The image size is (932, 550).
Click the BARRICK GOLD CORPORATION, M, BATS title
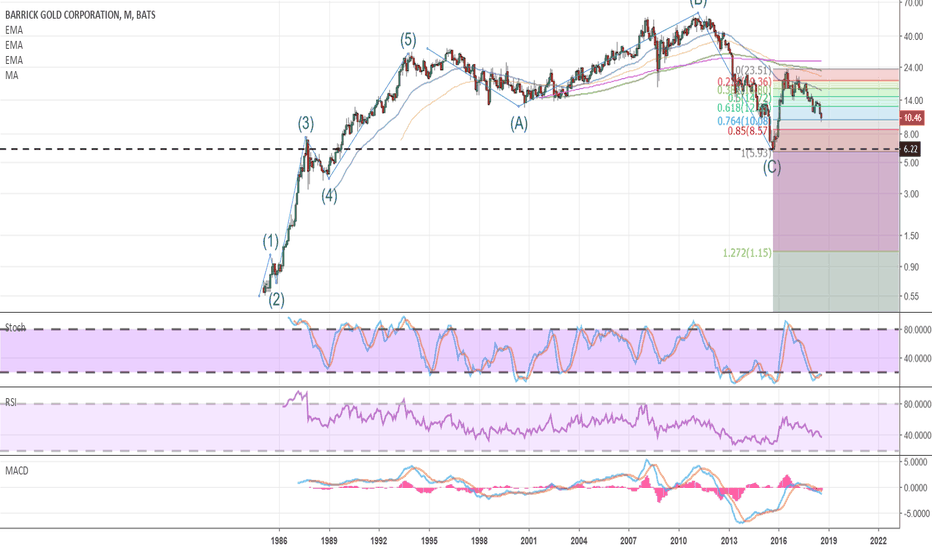[x=80, y=15]
